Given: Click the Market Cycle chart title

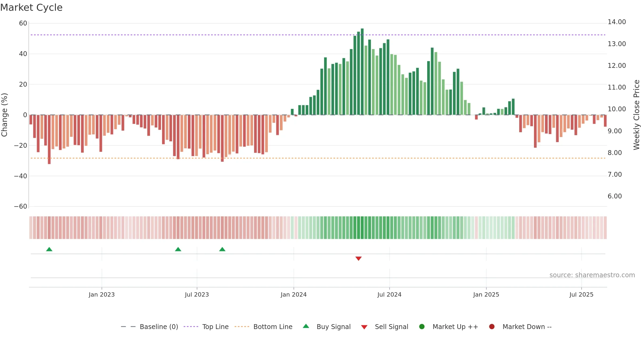Looking at the screenshot, I should [31, 8].
